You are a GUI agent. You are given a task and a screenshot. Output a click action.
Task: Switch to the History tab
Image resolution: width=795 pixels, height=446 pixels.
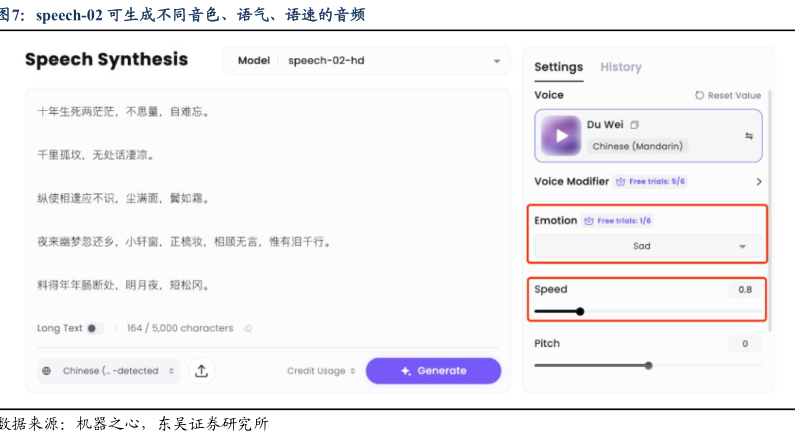(620, 67)
